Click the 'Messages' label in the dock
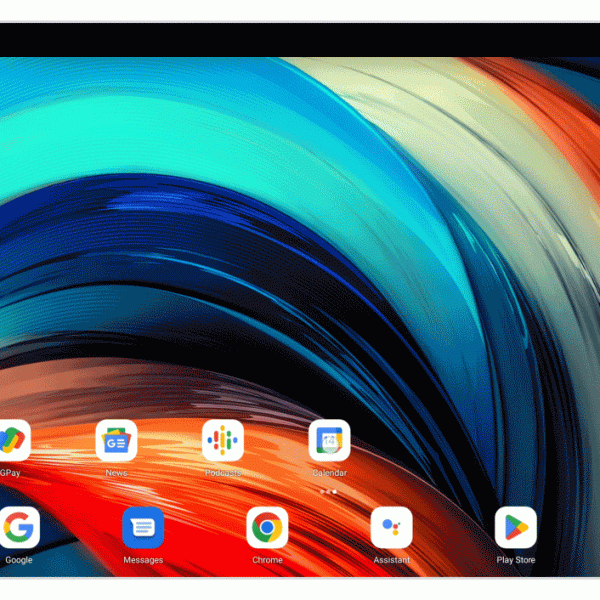This screenshot has width=600, height=600. coord(143,560)
